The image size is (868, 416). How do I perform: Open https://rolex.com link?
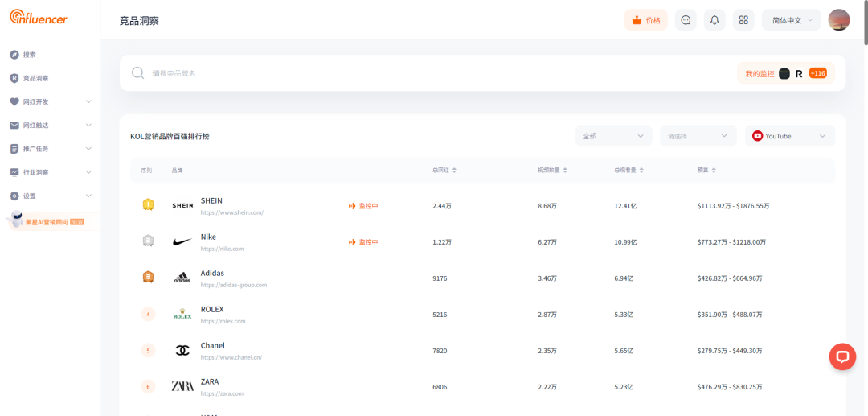(x=223, y=321)
